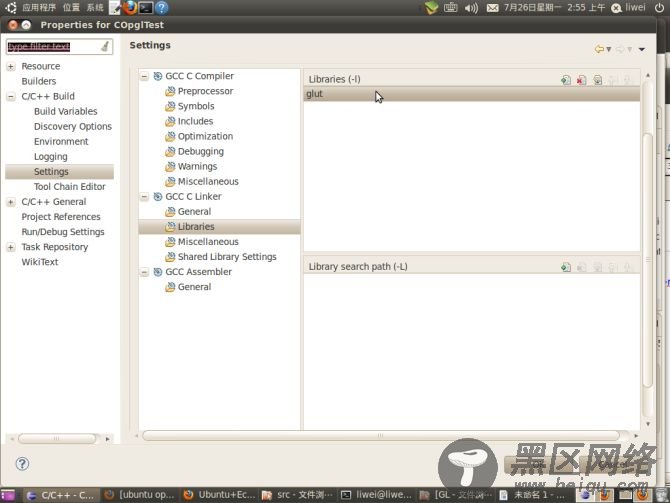Add a new library entry (-l)
The image size is (670, 503).
566,80
